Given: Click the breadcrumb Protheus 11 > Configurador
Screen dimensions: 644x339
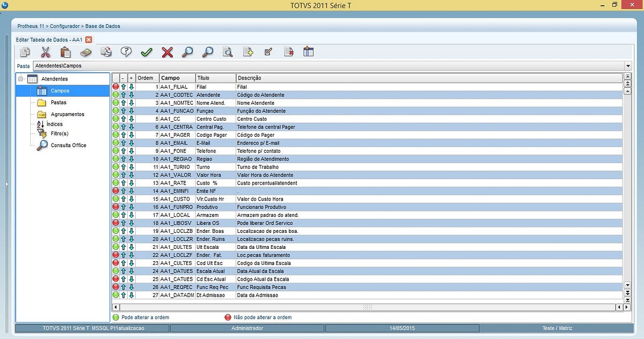Looking at the screenshot, I should click(x=49, y=26).
